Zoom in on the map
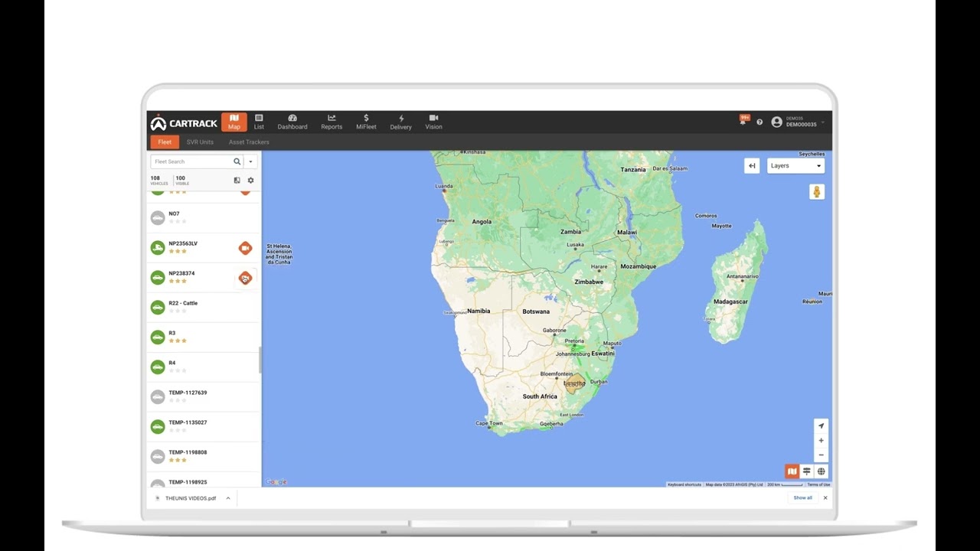This screenshot has height=551, width=980. click(x=821, y=441)
